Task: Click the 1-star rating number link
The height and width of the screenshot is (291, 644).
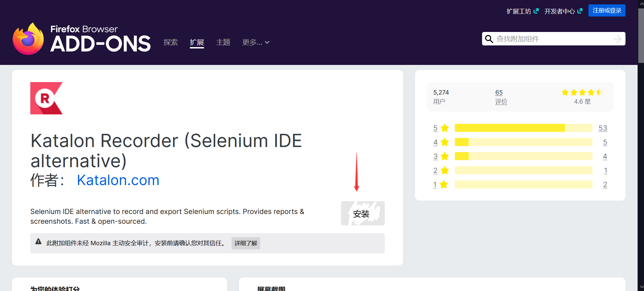Action: [435, 185]
